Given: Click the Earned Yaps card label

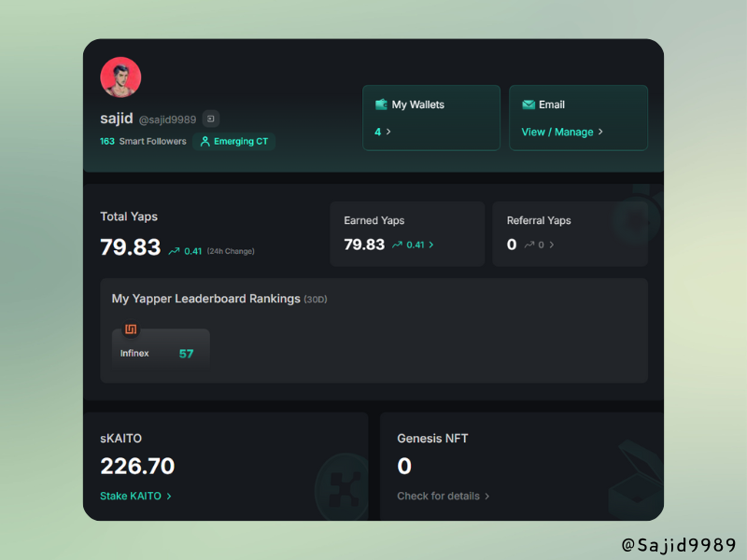Looking at the screenshot, I should coord(374,220).
